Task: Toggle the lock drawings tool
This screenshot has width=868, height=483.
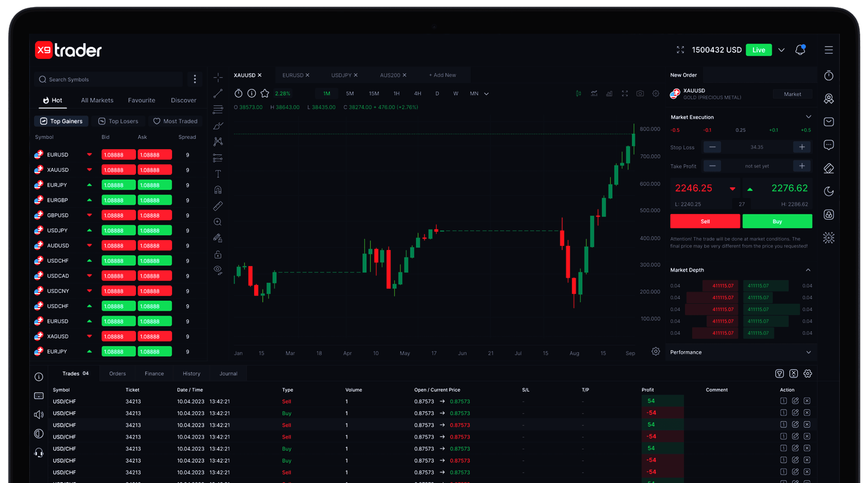Action: (218, 254)
